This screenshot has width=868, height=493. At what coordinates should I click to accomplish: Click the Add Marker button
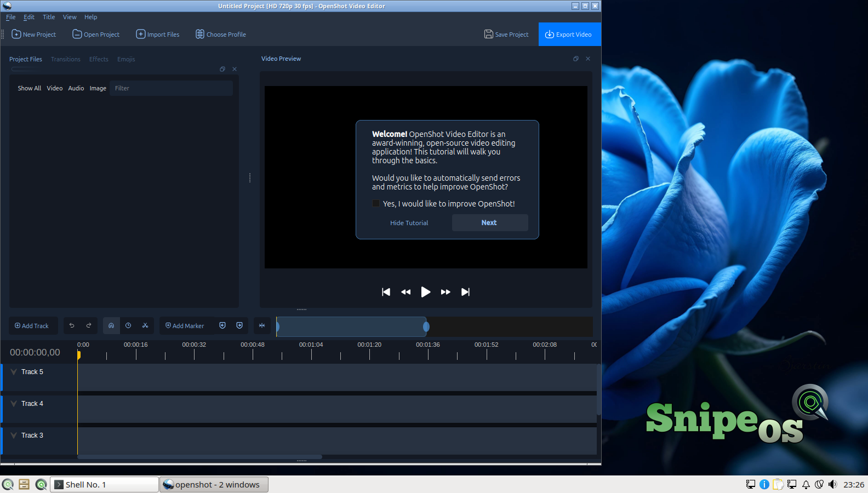(x=185, y=326)
